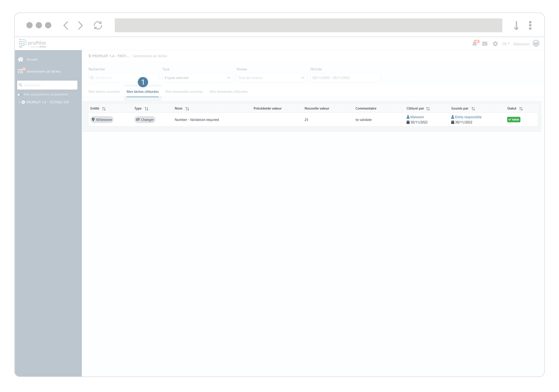This screenshot has height=392, width=559.
Task: Switch to Mes demandes clôturées tab
Action: pos(229,92)
